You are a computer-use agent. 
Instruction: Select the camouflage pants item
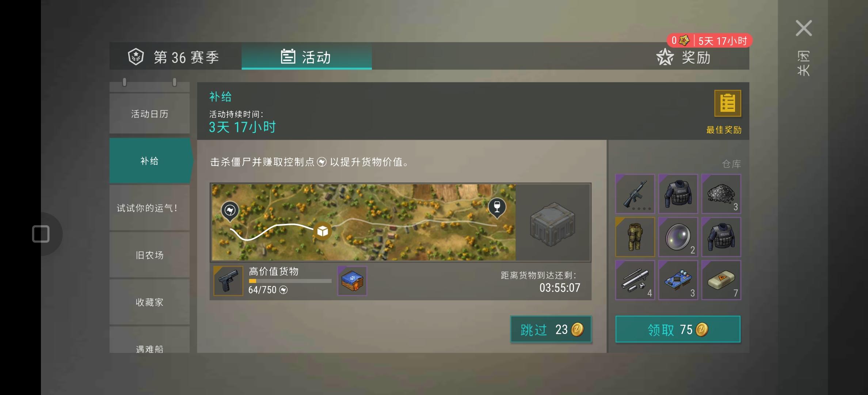click(x=635, y=237)
